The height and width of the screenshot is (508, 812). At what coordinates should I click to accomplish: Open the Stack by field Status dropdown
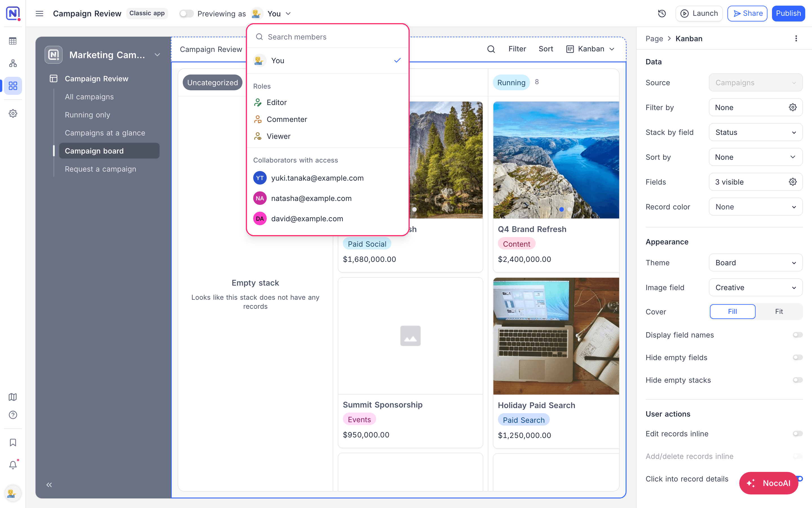[755, 132]
